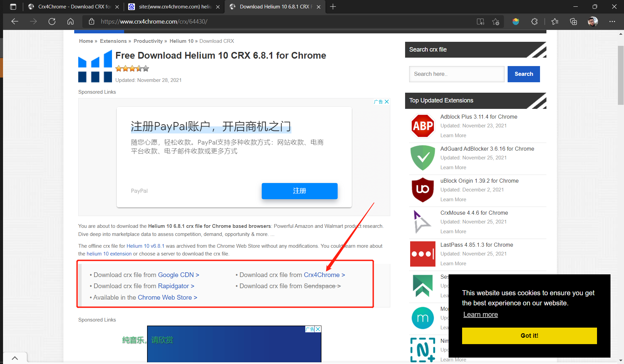Click the star rating under the title
Screen dimensions: 624x364
[x=132, y=69]
